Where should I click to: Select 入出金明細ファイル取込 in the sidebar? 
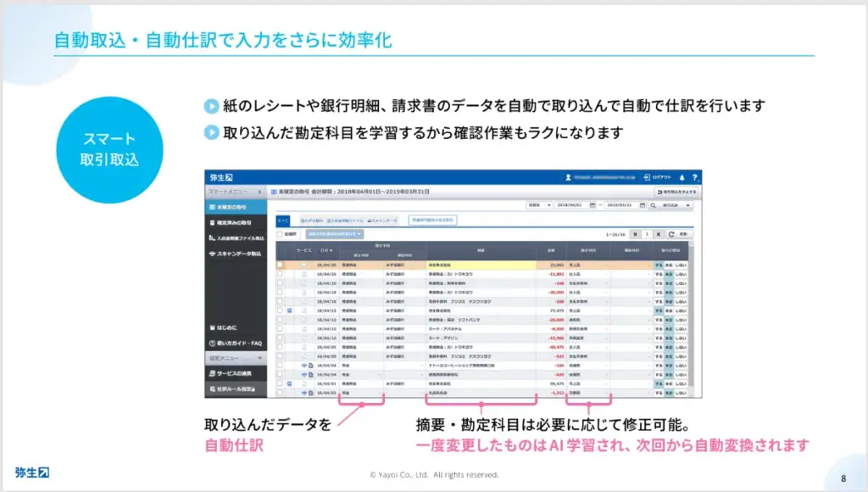235,238
